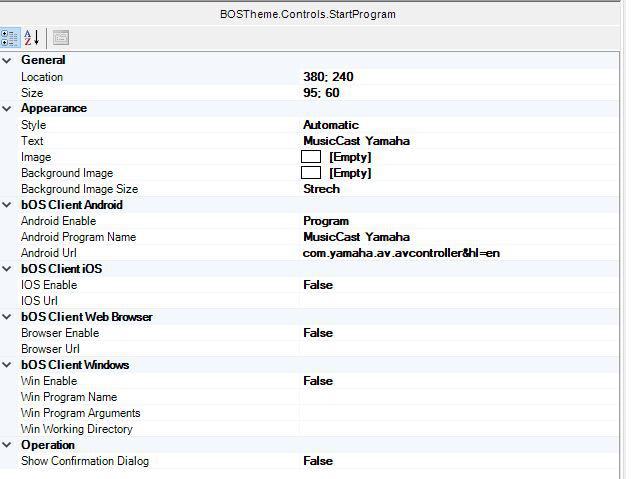
Task: Click the Image property empty swatch
Action: pyautogui.click(x=311, y=157)
